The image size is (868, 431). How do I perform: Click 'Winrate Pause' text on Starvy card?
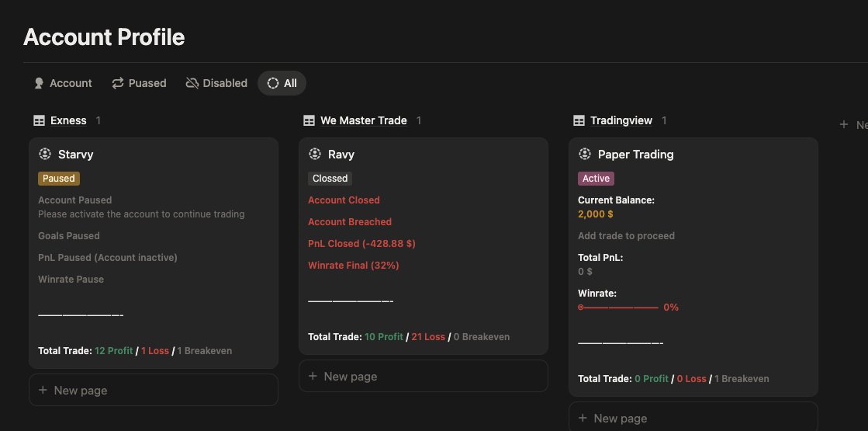coord(71,280)
